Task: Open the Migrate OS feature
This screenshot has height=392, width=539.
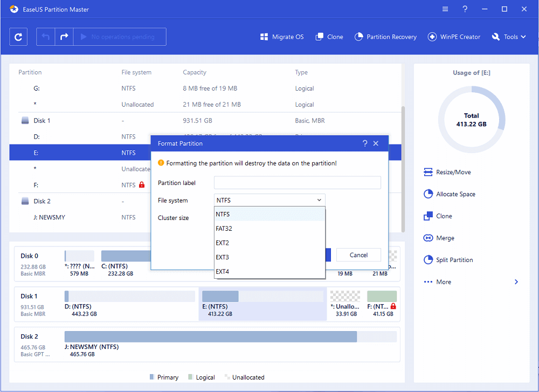Action: point(281,37)
